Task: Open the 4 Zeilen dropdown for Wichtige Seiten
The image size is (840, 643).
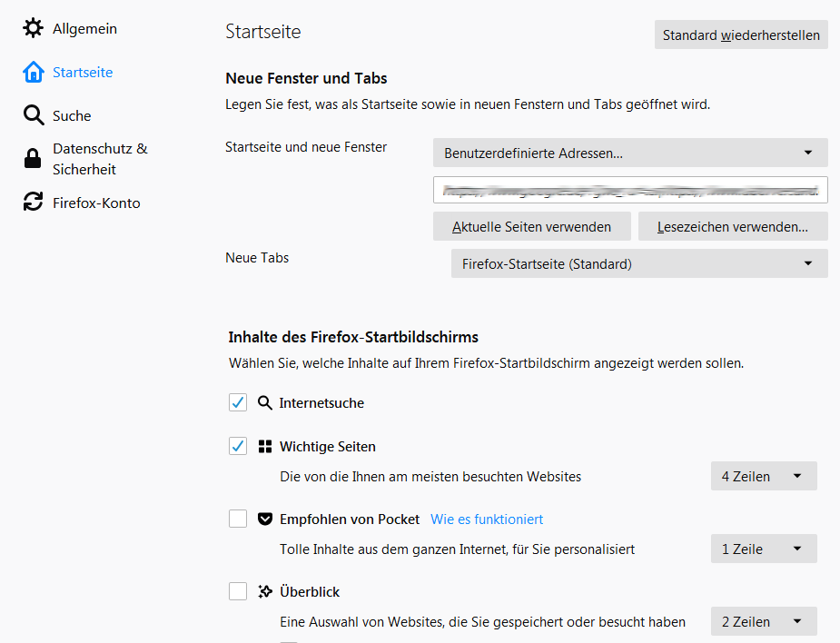Action: click(764, 476)
